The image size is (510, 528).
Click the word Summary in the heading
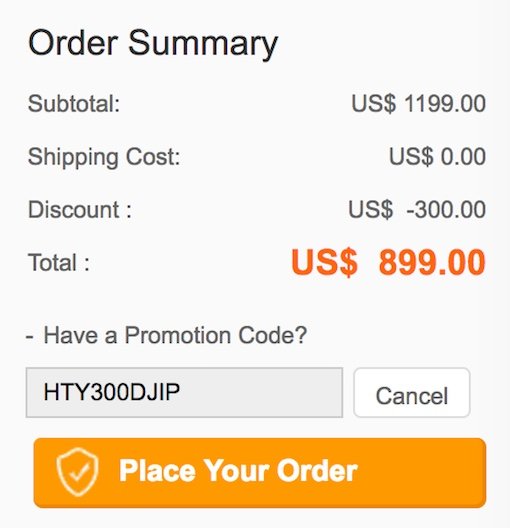click(x=203, y=44)
